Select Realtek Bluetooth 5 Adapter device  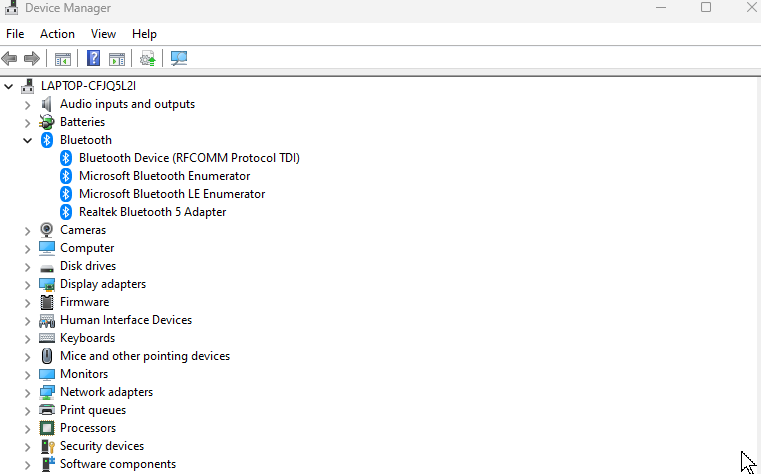(x=152, y=212)
